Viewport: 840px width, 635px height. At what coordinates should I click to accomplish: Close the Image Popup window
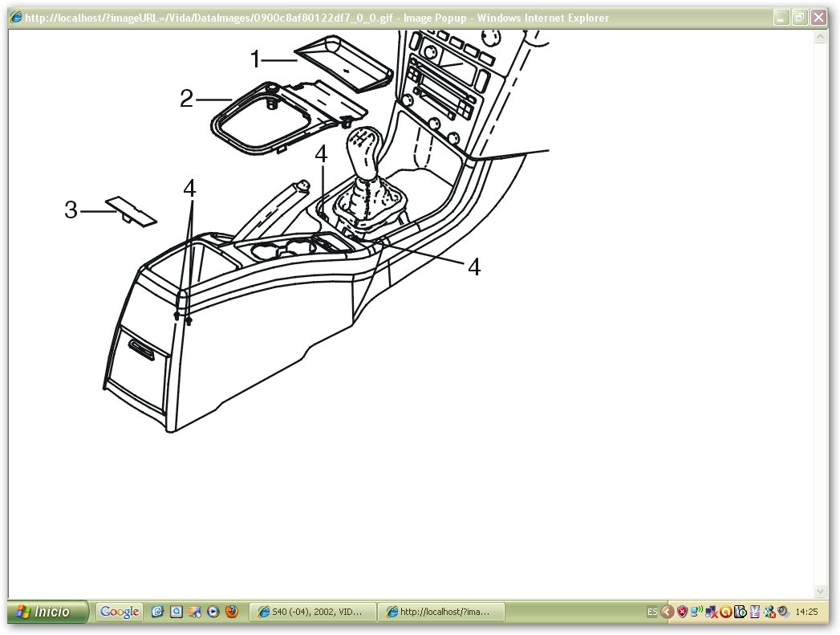click(x=818, y=18)
